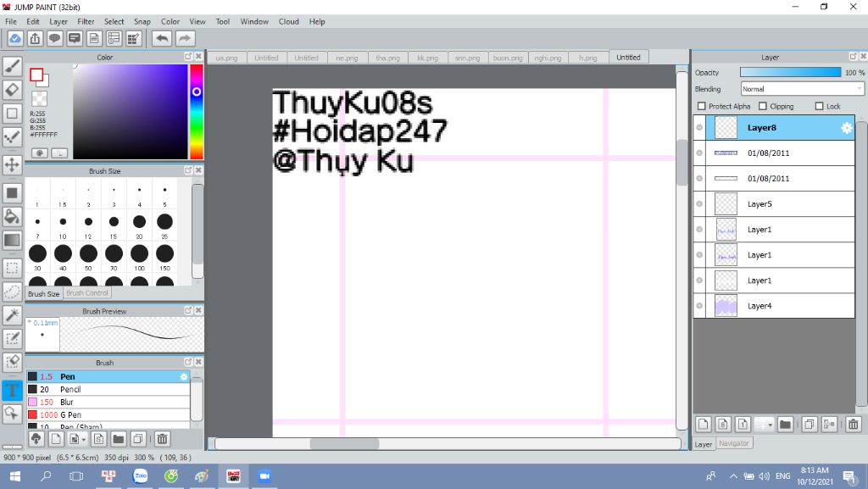Select the transparent color swatch

[39, 99]
